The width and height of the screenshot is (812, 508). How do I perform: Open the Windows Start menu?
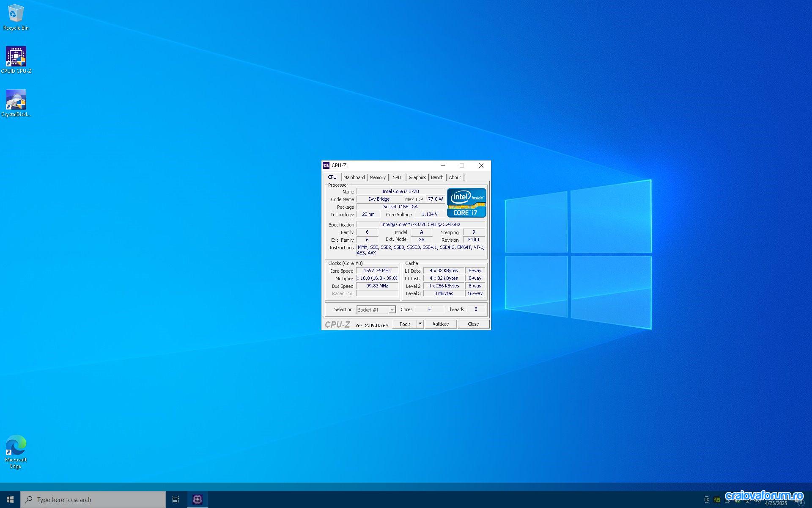[10, 500]
